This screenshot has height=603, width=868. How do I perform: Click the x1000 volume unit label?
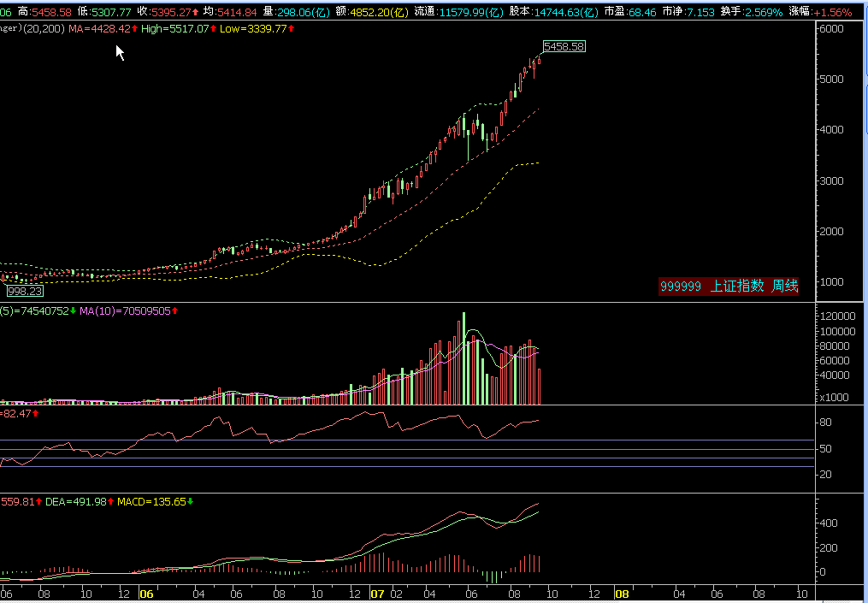pyautogui.click(x=835, y=397)
